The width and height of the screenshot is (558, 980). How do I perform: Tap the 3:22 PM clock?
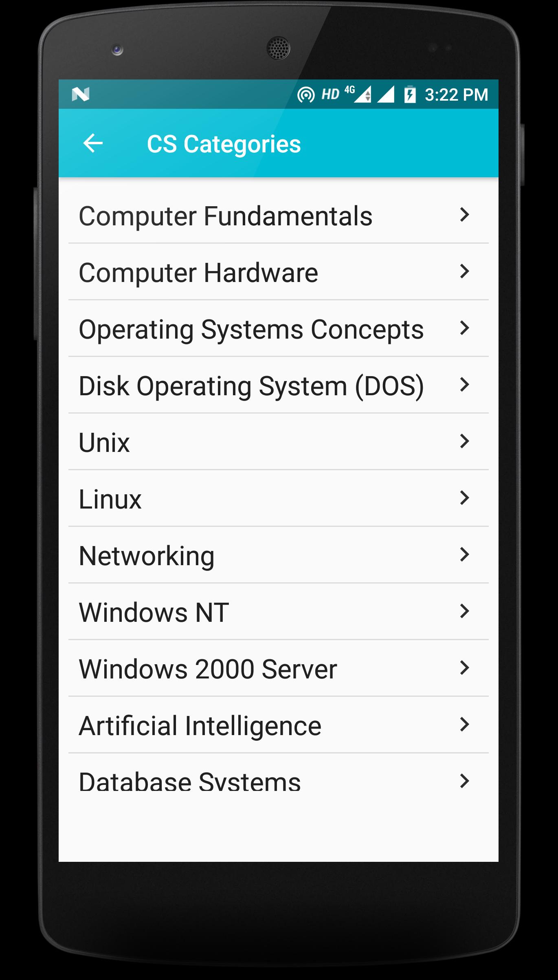(456, 95)
